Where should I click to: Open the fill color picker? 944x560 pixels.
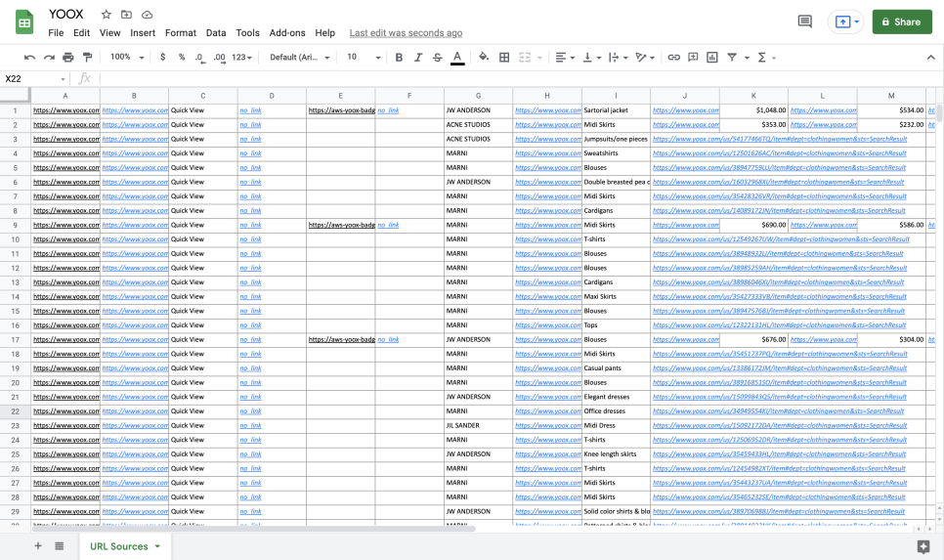click(x=484, y=58)
